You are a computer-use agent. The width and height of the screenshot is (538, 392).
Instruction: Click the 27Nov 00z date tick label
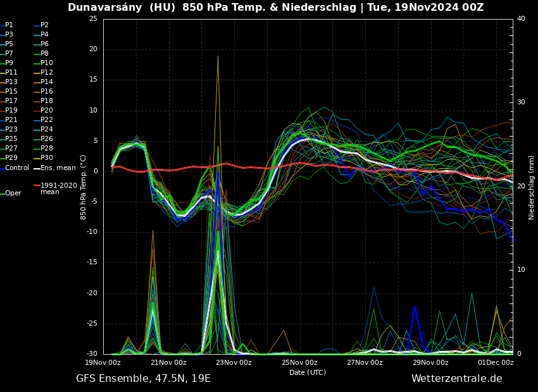tap(365, 363)
